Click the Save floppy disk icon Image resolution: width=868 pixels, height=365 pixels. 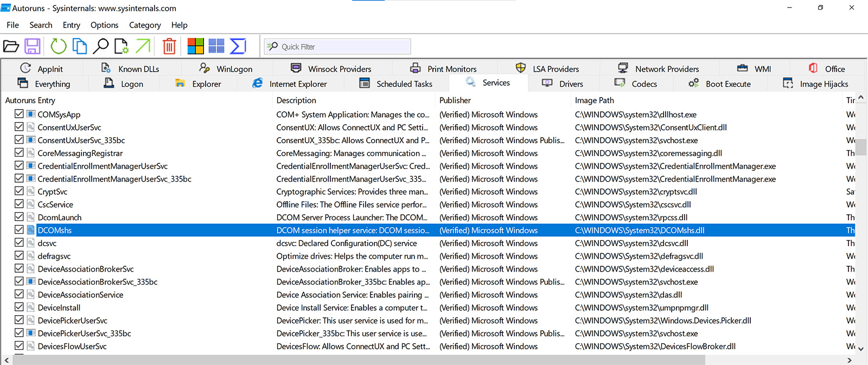(33, 47)
